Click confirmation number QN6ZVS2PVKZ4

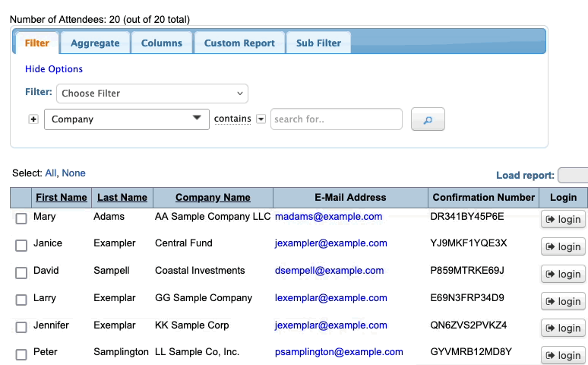[x=469, y=325]
